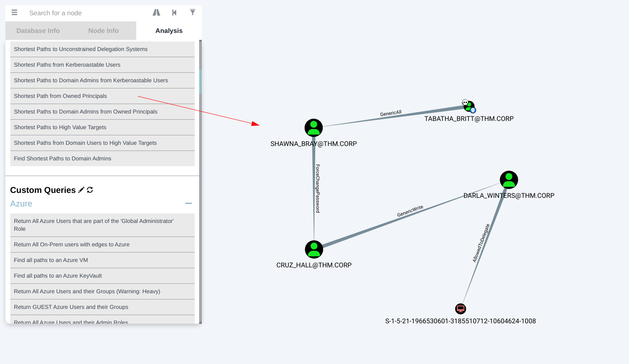Edit custom queries with pencil icon
Viewport: 629px width, 364px height.
point(81,190)
